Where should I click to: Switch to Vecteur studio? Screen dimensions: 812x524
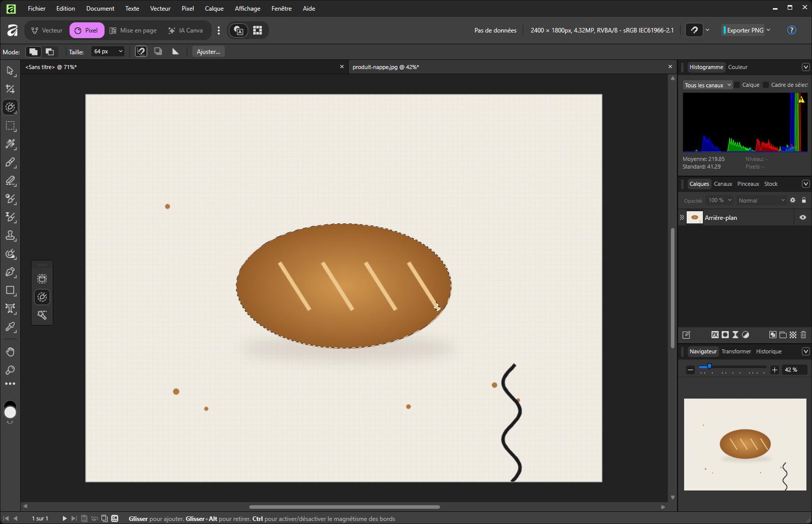[x=47, y=30]
